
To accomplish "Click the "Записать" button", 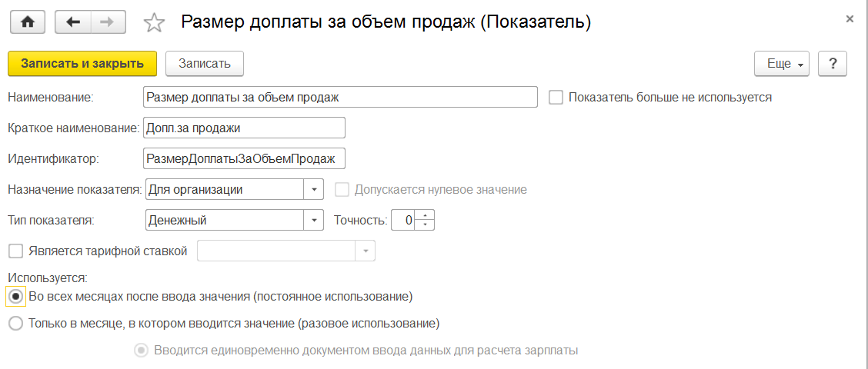I will coord(205,64).
